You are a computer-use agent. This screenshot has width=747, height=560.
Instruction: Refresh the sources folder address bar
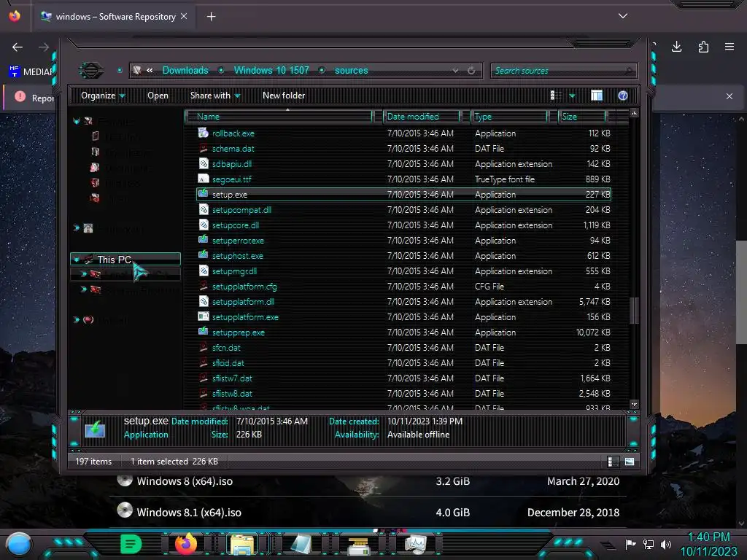point(471,71)
